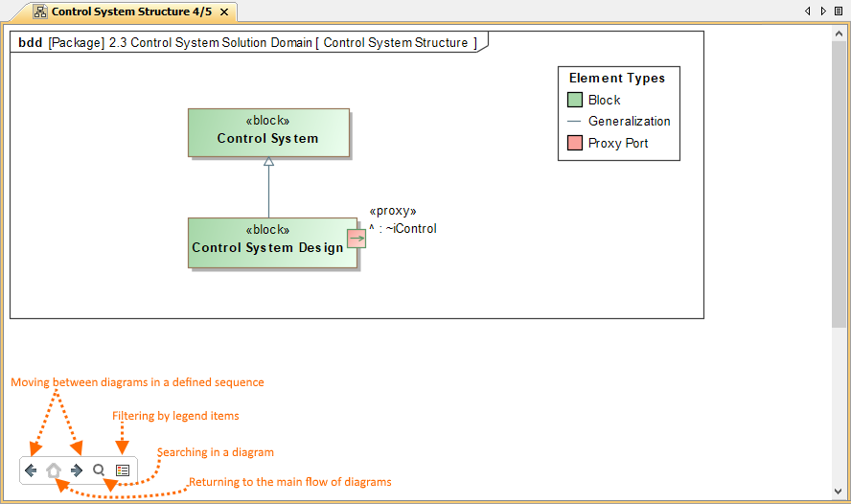The width and height of the screenshot is (851, 504).
Task: Click the green Block legend swatch
Action: click(x=575, y=100)
